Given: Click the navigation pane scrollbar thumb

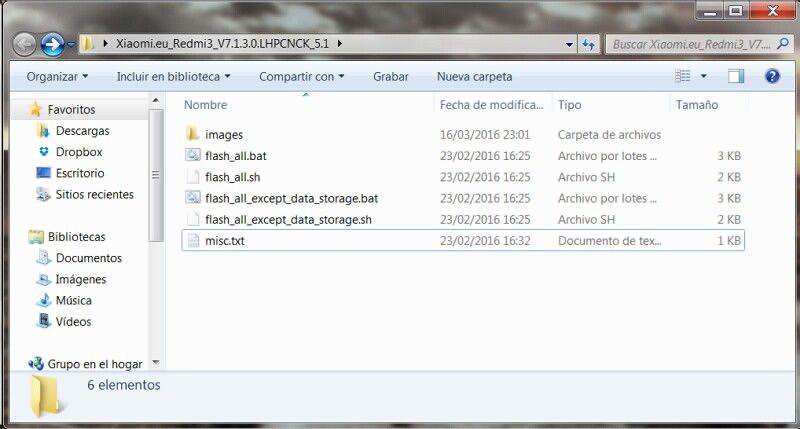Looking at the screenshot, I should click(x=156, y=175).
